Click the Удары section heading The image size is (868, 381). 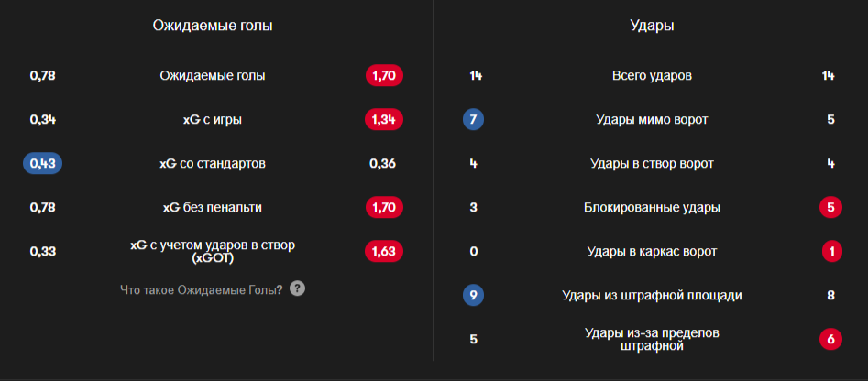click(652, 26)
